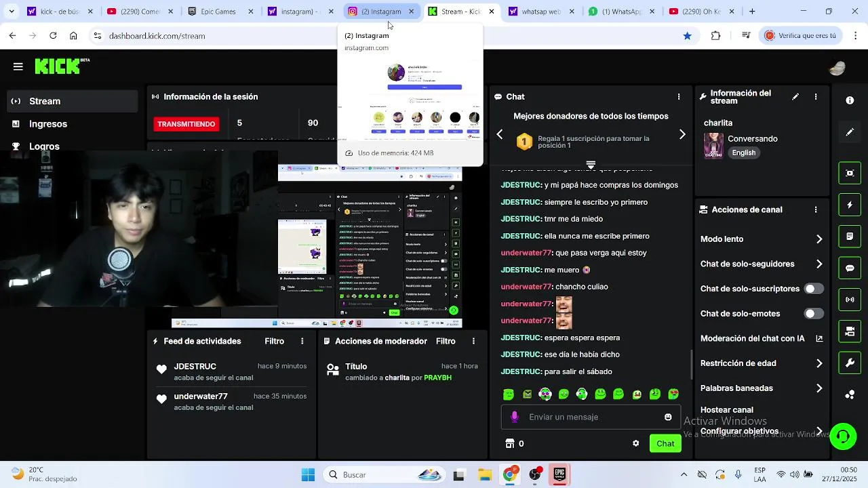This screenshot has width=868, height=488.
Task: Show previous top donors slide arrow
Action: click(x=500, y=135)
